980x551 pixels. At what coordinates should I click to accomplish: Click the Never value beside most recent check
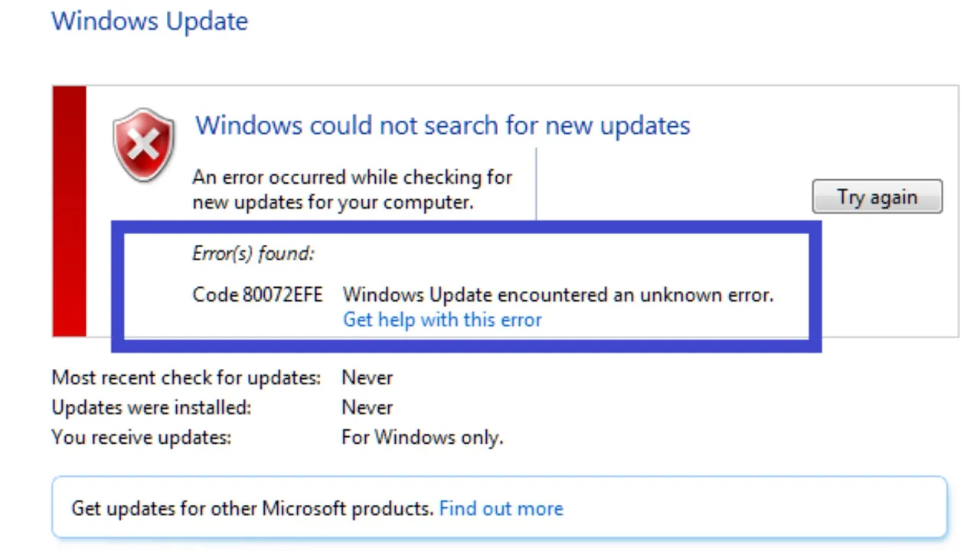pyautogui.click(x=367, y=378)
